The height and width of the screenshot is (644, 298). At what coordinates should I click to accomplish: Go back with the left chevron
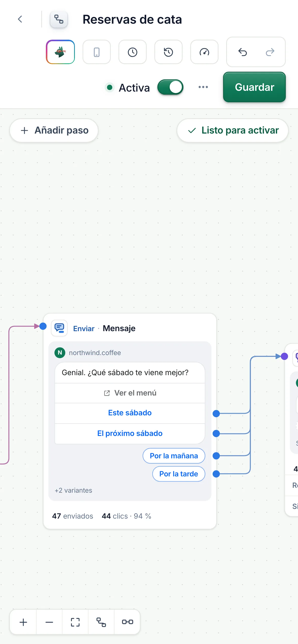tap(20, 19)
